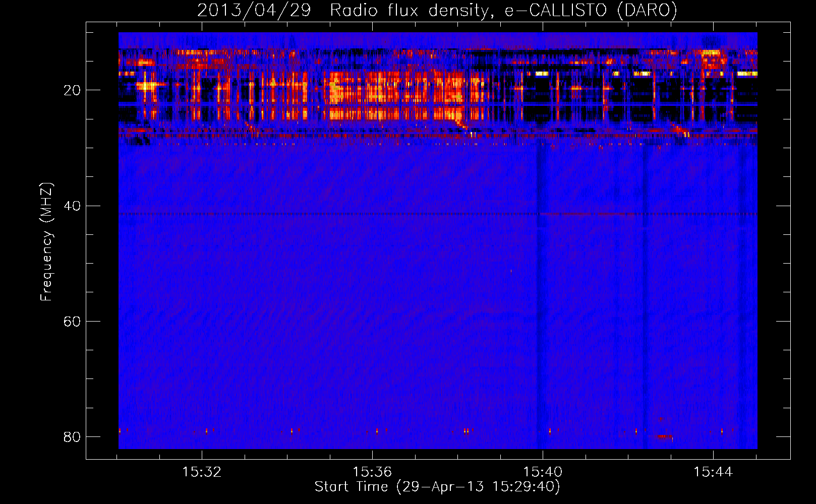Click the 15:40 time tick label

(x=543, y=472)
